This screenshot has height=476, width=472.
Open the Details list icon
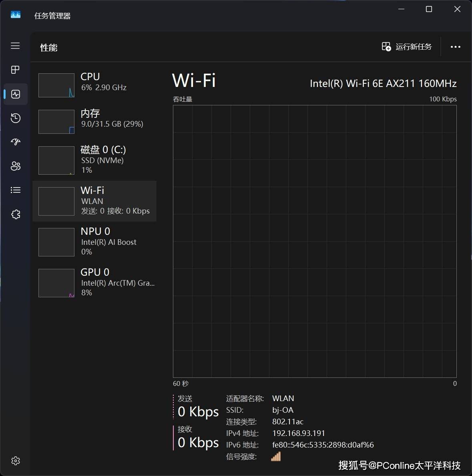pos(15,190)
